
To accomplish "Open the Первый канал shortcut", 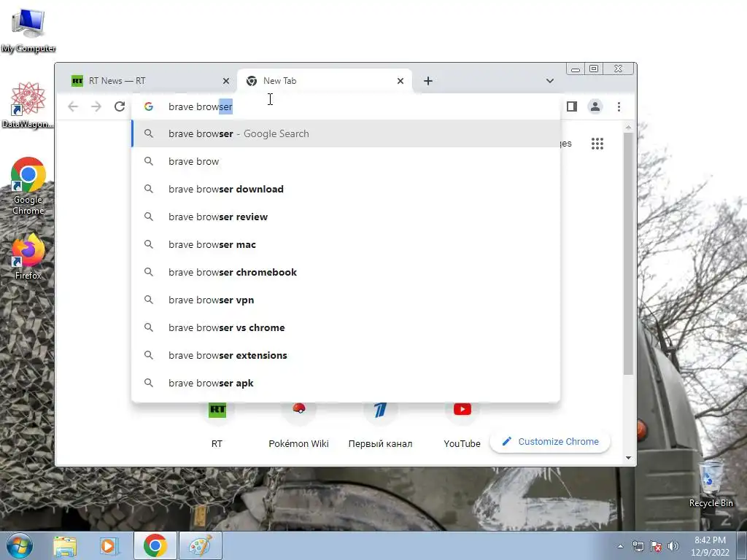I will 380,425.
